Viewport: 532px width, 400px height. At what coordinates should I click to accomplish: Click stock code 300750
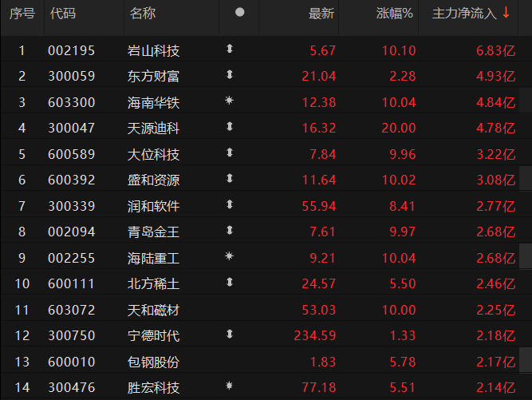point(71,335)
